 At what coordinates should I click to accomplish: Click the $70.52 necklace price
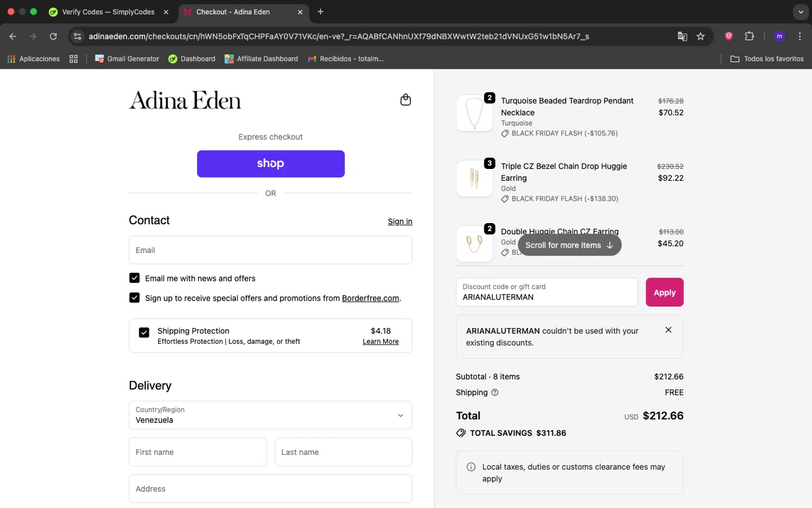point(671,113)
